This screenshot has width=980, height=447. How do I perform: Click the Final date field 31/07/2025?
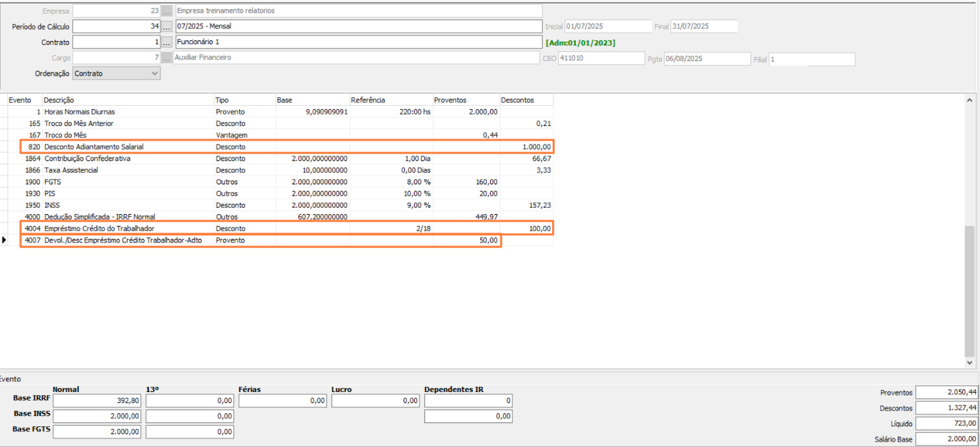pyautogui.click(x=704, y=26)
